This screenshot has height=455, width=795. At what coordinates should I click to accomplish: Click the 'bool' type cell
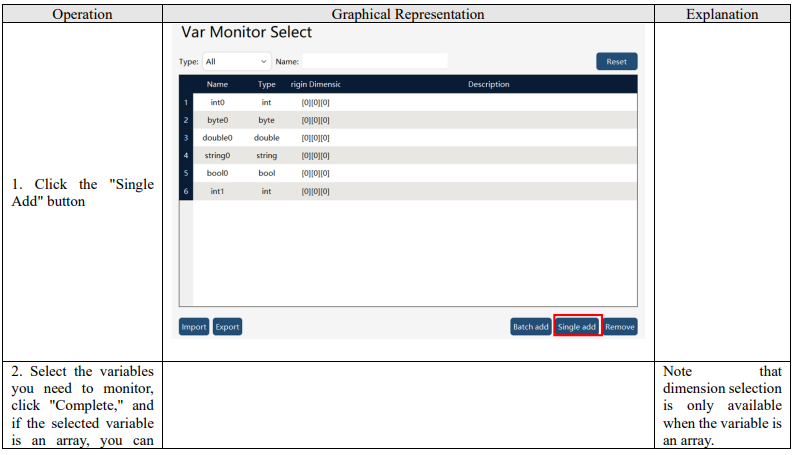pyautogui.click(x=267, y=173)
